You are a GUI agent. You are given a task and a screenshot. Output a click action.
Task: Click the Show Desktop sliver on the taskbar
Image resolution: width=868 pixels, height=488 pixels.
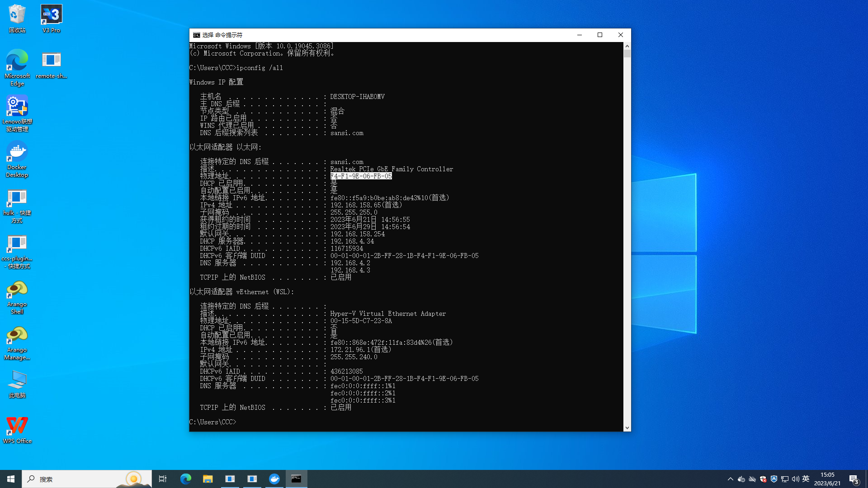tap(867, 479)
